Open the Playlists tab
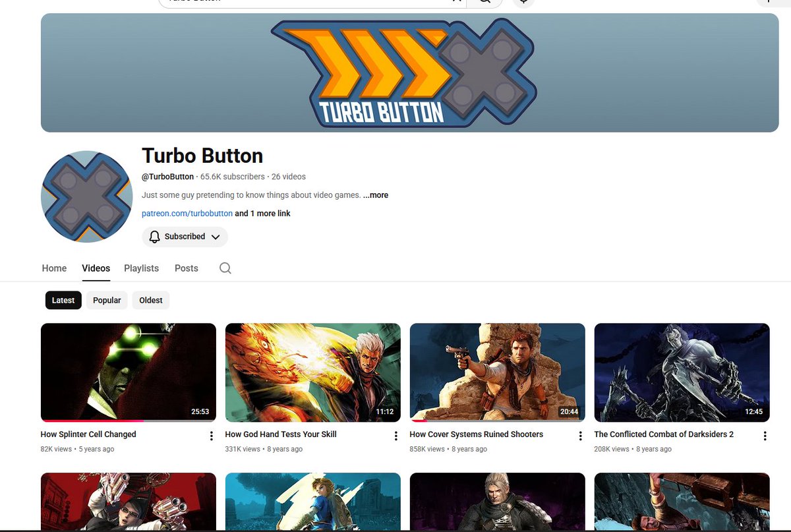The height and width of the screenshot is (532, 791). point(142,268)
